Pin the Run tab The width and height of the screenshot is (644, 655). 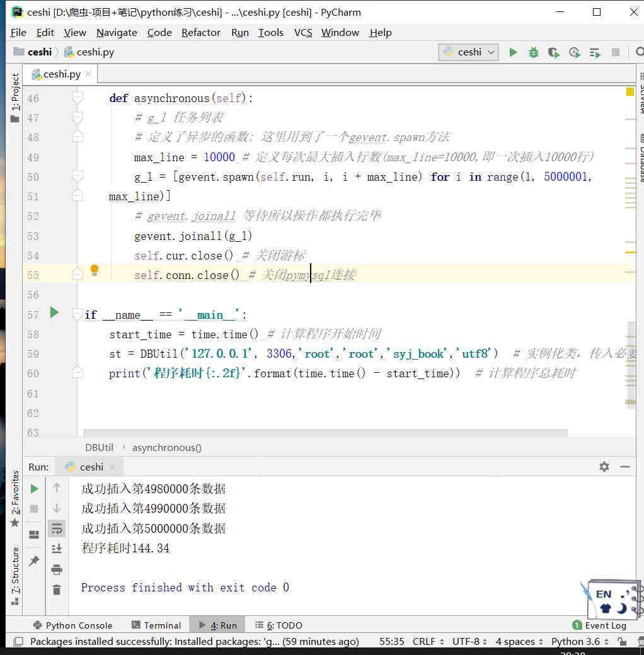point(34,561)
